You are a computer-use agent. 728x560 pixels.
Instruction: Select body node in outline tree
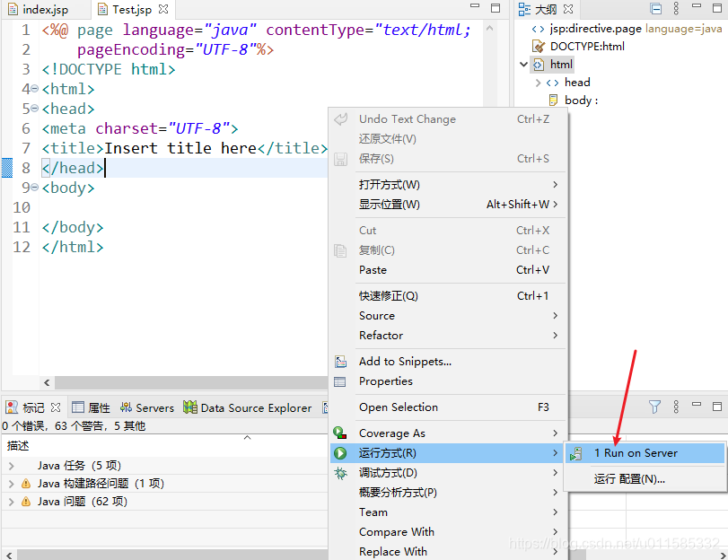pos(582,101)
